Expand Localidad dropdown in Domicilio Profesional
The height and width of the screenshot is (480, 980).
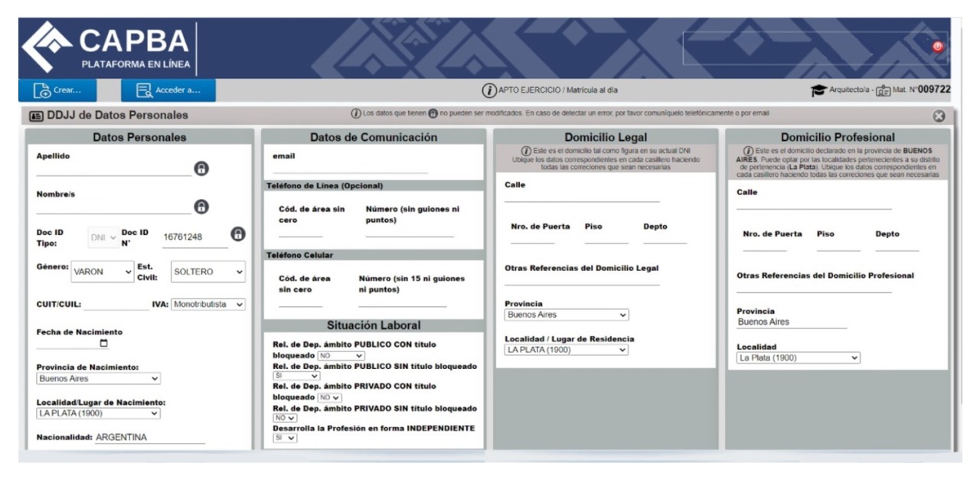pyautogui.click(x=798, y=358)
